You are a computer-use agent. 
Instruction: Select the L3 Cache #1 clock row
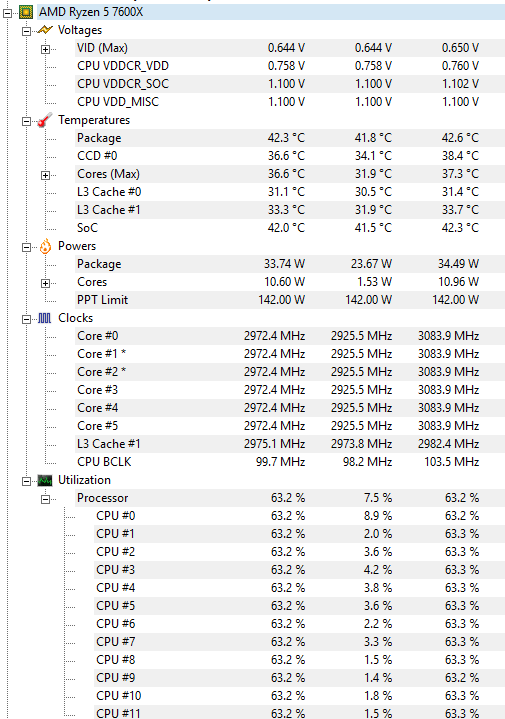coord(290,444)
